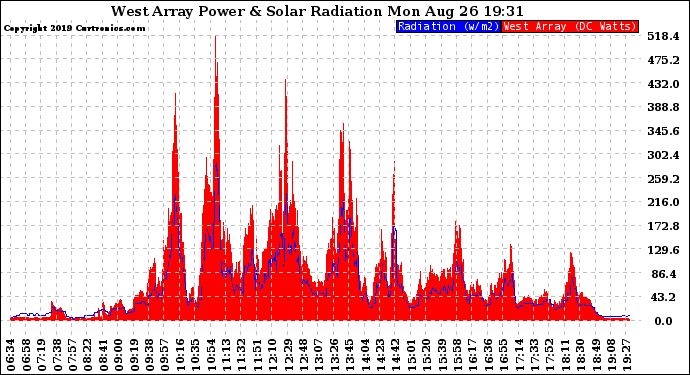Click the x-axis time label "07:57"
This screenshot has width=690, height=375.
[73, 355]
